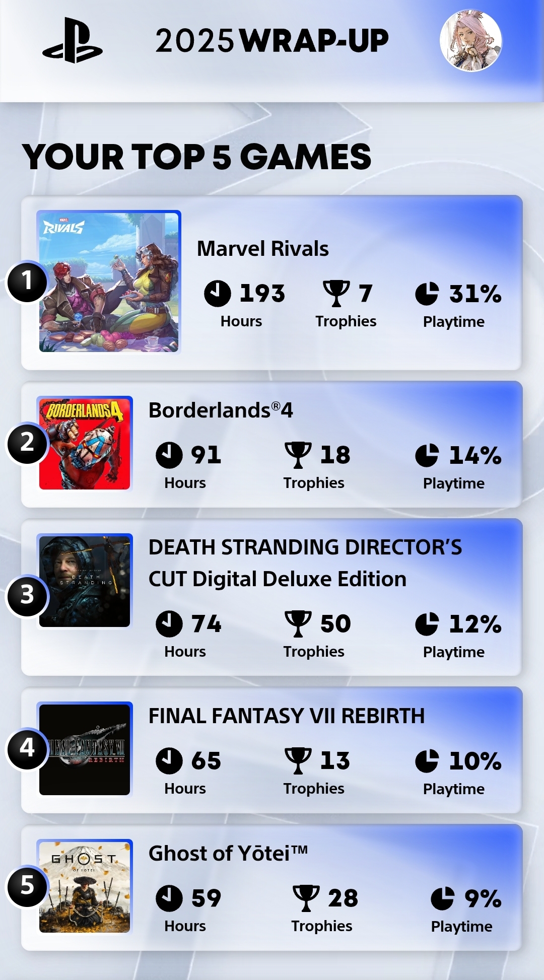Viewport: 544px width, 980px height.
Task: Click the Final Fantasy VII Rebirth clock icon
Action: 169,760
